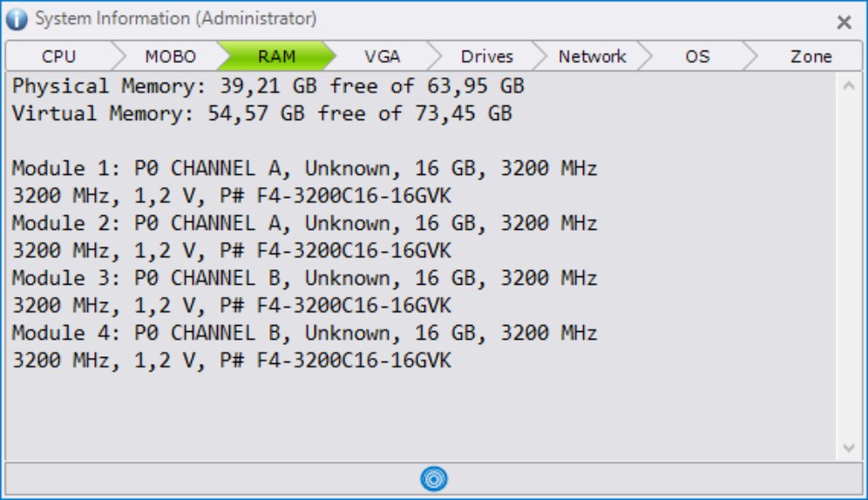Switch to the Zone tab
The width and height of the screenshot is (868, 500).
810,57
